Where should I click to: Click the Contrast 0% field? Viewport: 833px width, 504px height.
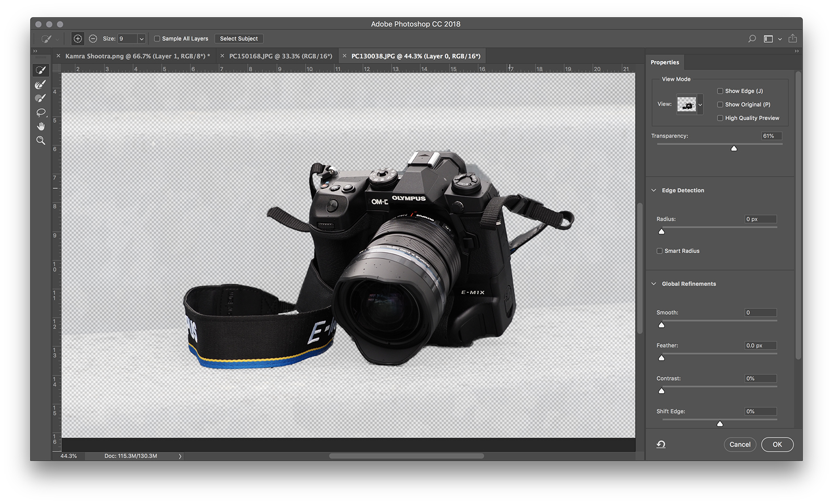pos(761,379)
